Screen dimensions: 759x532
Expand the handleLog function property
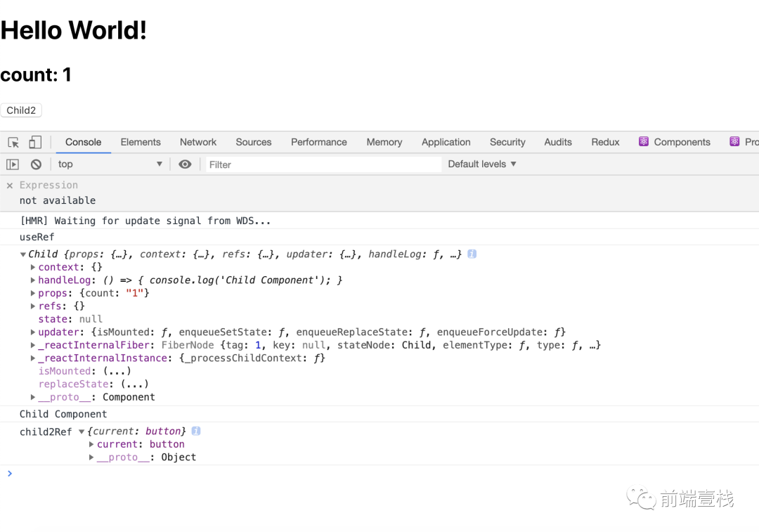33,280
